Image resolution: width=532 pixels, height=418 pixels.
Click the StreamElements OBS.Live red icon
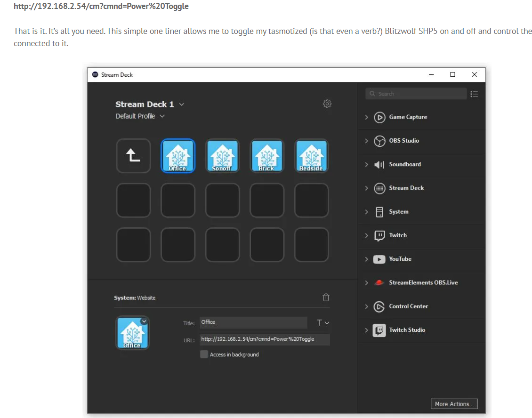coord(379,282)
